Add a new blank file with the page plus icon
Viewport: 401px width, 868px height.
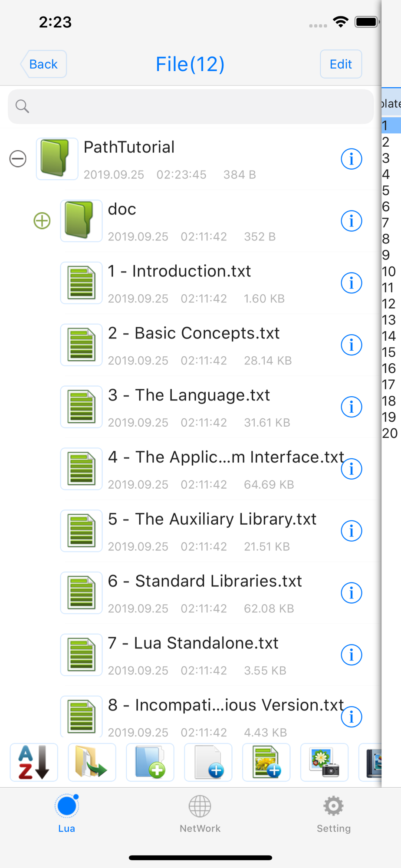(x=208, y=762)
